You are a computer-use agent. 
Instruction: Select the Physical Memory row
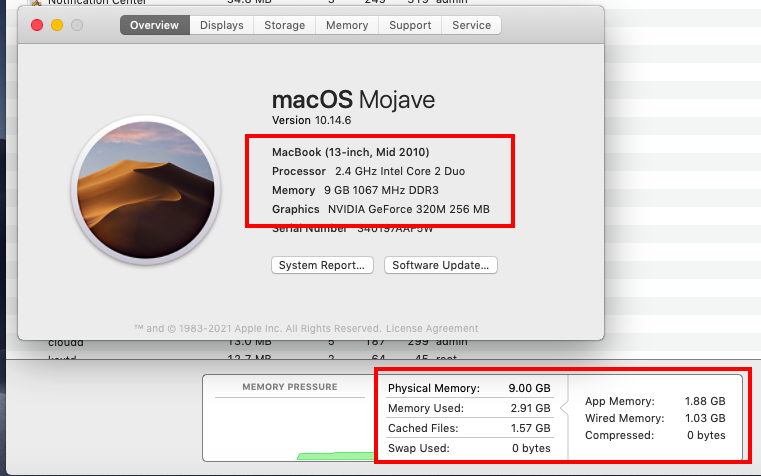(x=469, y=388)
